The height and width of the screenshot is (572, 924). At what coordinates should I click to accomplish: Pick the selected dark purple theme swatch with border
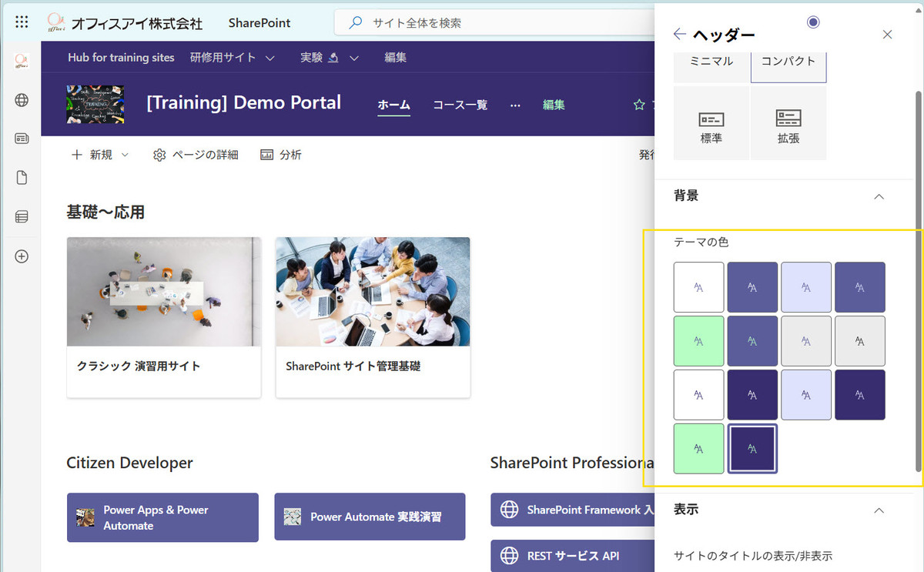[752, 448]
